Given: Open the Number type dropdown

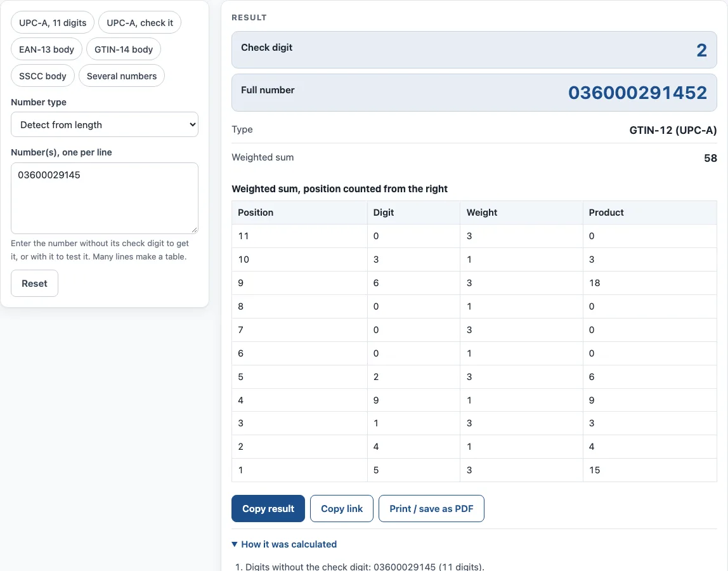Looking at the screenshot, I should click(105, 124).
